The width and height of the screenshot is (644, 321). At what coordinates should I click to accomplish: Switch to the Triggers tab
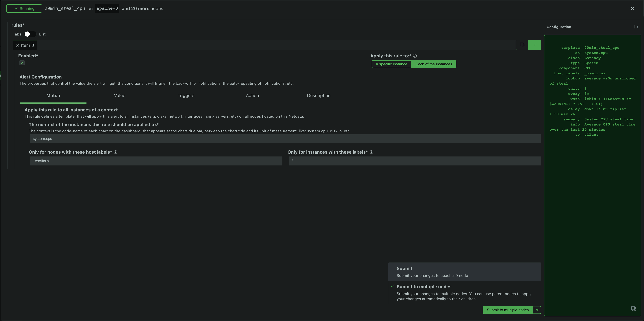point(186,95)
